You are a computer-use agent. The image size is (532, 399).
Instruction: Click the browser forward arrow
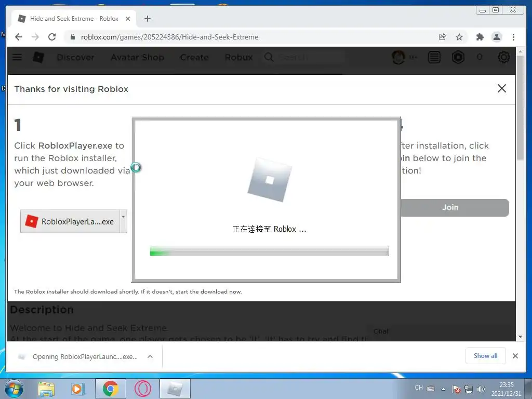pyautogui.click(x=35, y=37)
